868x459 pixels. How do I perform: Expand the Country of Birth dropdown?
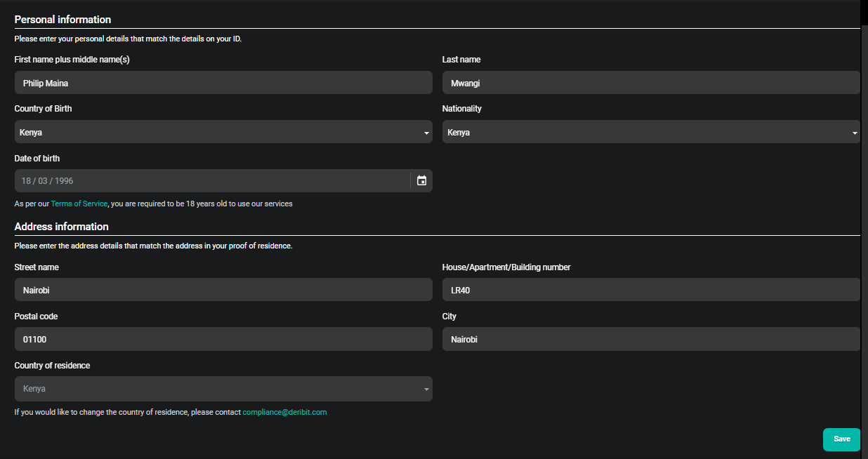(x=223, y=132)
